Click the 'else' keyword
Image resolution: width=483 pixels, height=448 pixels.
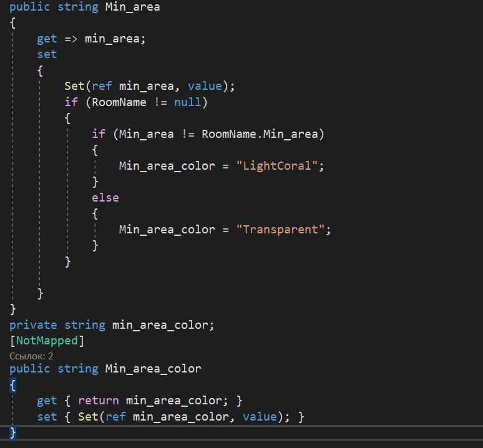105,198
